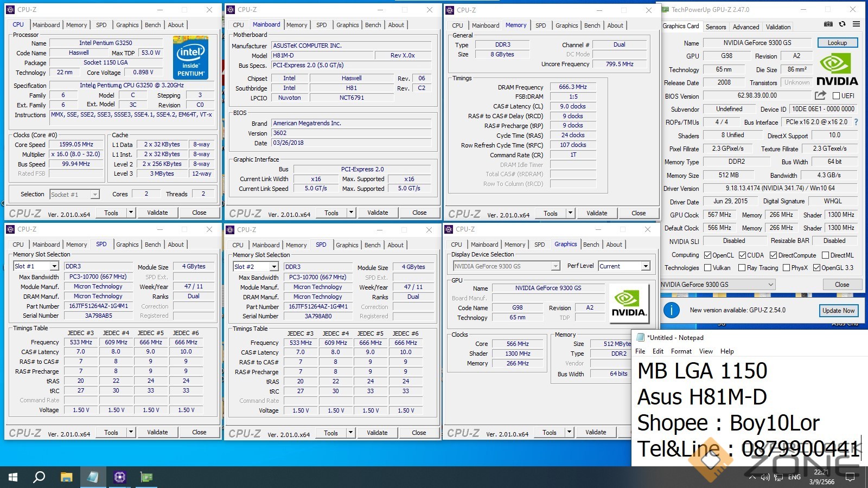Toggle the Vulkan checkbox in GPU-Z

pyautogui.click(x=707, y=268)
